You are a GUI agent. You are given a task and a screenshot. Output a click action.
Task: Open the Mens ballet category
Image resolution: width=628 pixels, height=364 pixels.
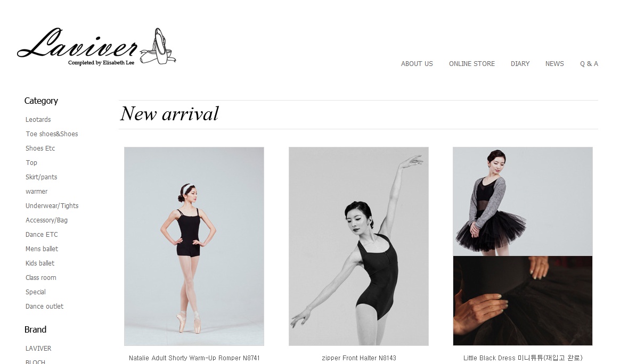(42, 249)
